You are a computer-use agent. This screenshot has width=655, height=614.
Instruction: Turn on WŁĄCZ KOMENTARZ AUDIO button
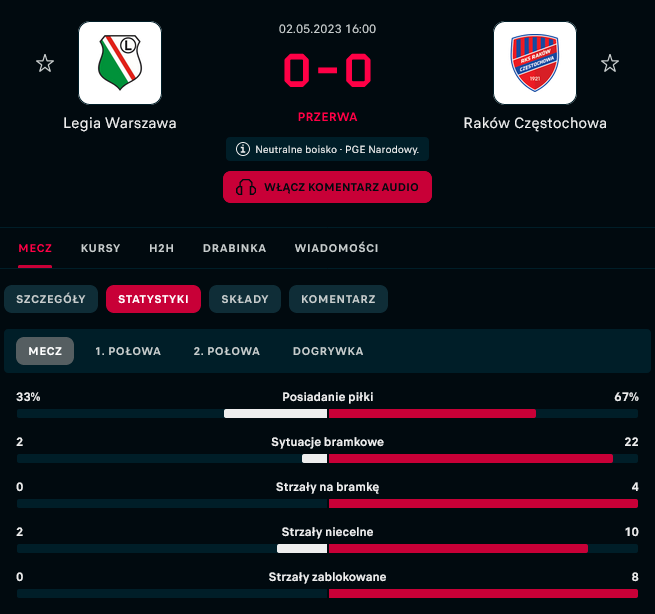[327, 187]
